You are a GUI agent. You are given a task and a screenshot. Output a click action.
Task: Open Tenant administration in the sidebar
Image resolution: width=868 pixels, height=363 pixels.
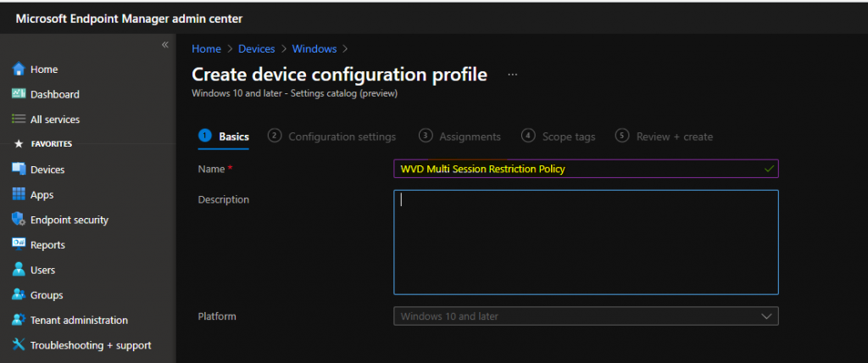point(79,320)
